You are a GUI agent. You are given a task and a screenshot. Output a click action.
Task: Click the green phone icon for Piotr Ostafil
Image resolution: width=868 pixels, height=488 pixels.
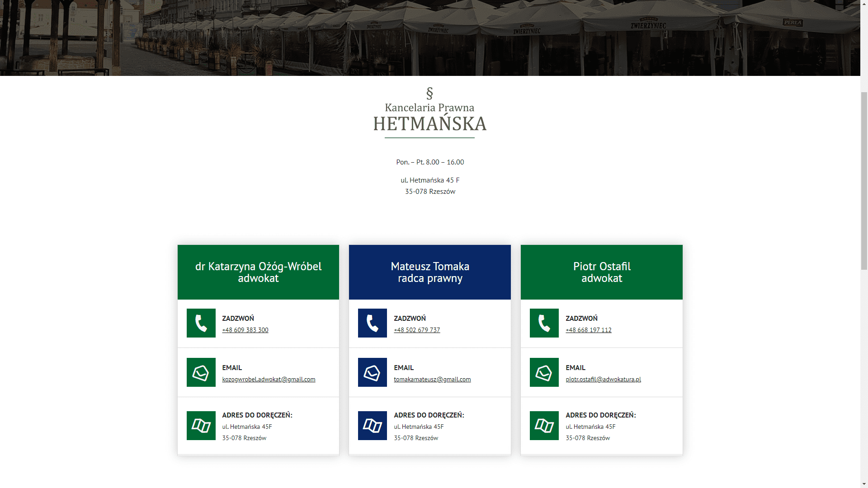coord(544,323)
